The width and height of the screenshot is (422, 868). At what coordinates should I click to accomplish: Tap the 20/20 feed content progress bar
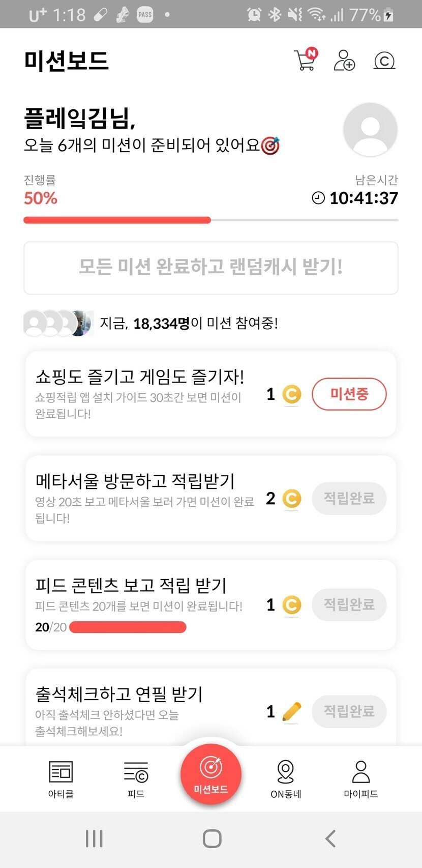(x=128, y=627)
